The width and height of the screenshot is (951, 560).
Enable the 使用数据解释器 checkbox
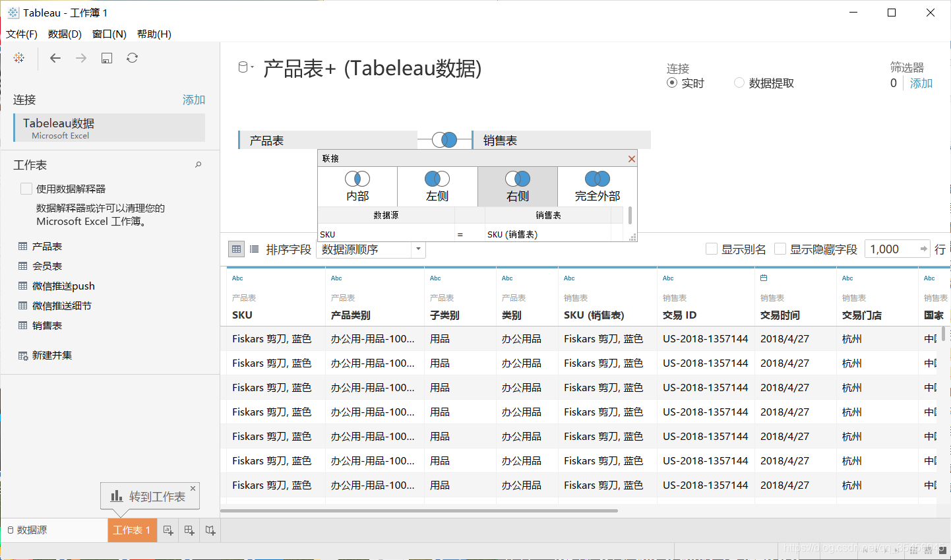(26, 189)
